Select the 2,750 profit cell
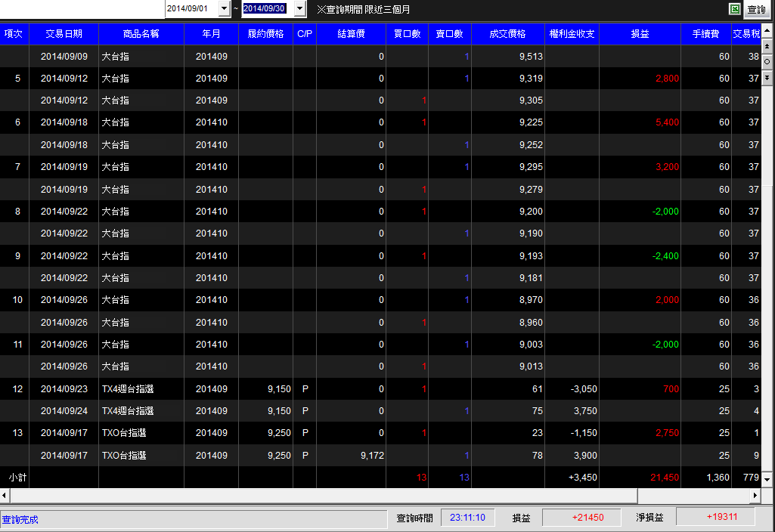The height and width of the screenshot is (532, 775). coord(640,433)
